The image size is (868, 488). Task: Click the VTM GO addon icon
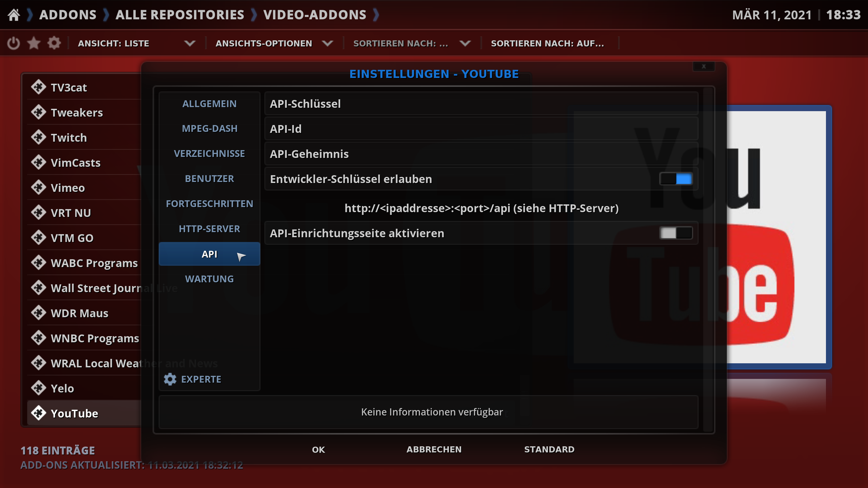[39, 238]
